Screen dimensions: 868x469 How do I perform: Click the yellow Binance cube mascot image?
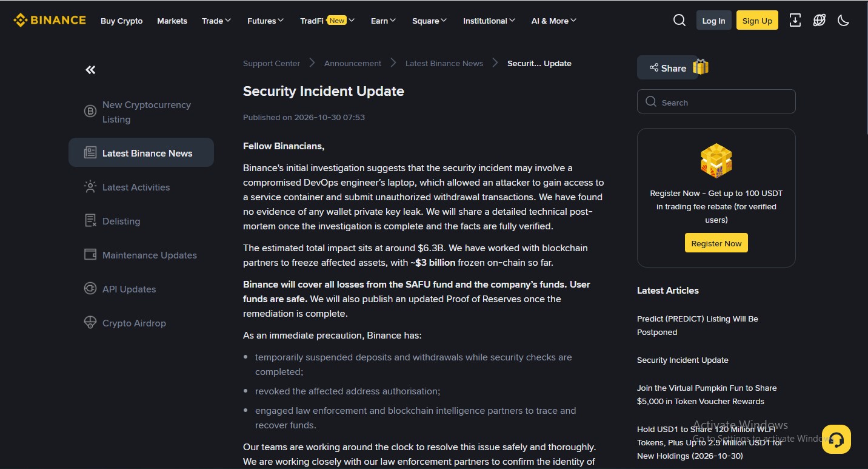pyautogui.click(x=716, y=161)
